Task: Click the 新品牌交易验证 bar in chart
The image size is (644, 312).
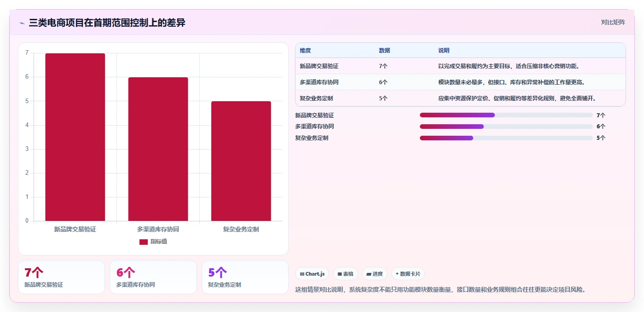Action: pyautogui.click(x=75, y=137)
